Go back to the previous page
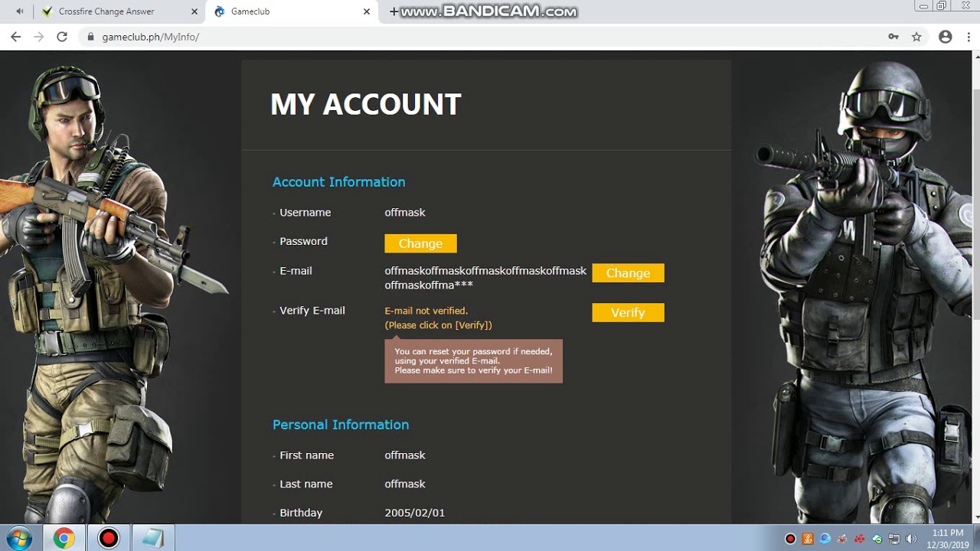This screenshot has height=551, width=980. [15, 37]
